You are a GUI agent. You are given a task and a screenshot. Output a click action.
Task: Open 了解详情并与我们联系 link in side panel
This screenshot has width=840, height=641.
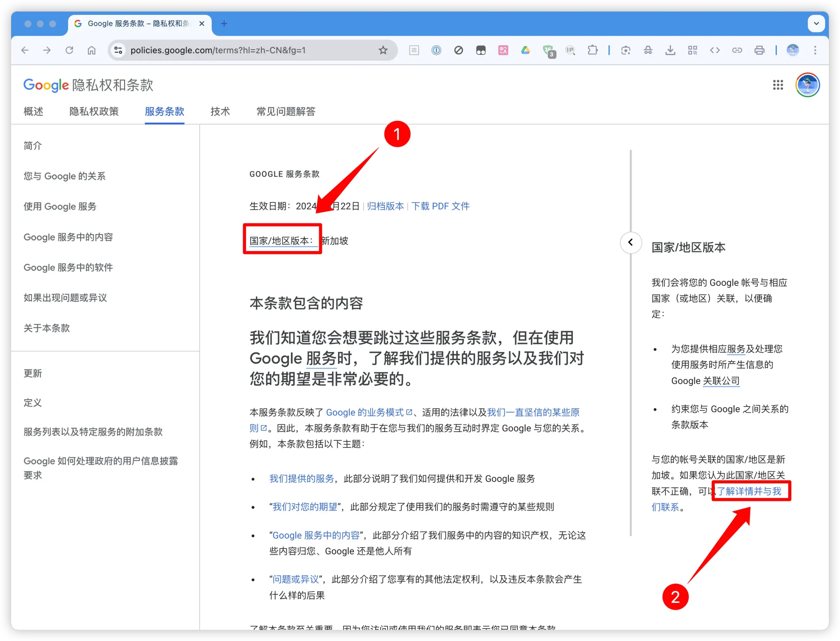[749, 491]
